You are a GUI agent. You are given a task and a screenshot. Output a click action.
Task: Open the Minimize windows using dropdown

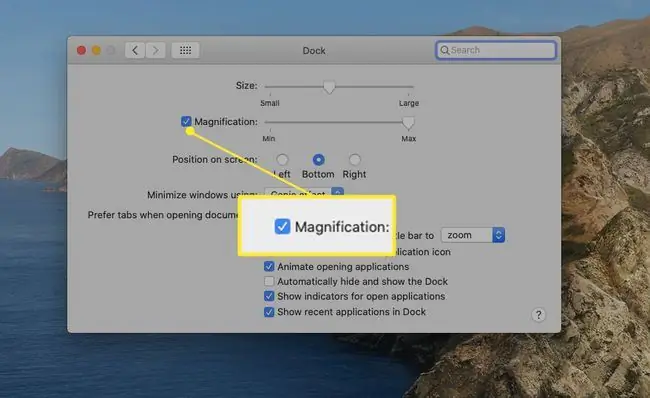tap(304, 193)
